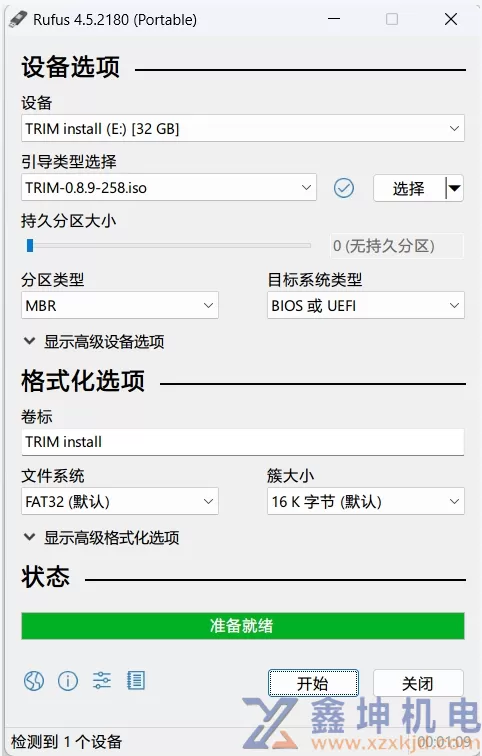Open the language globe icon
Image resolution: width=482 pixels, height=756 pixels.
(x=34, y=681)
